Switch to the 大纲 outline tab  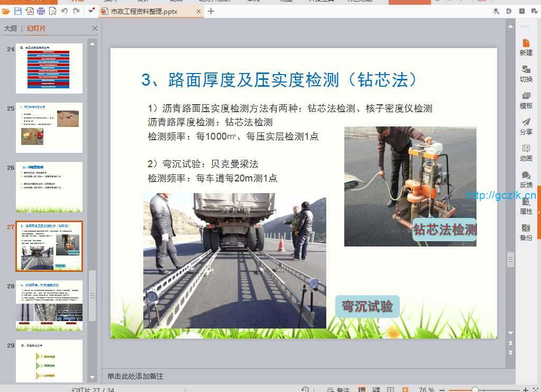(11, 29)
